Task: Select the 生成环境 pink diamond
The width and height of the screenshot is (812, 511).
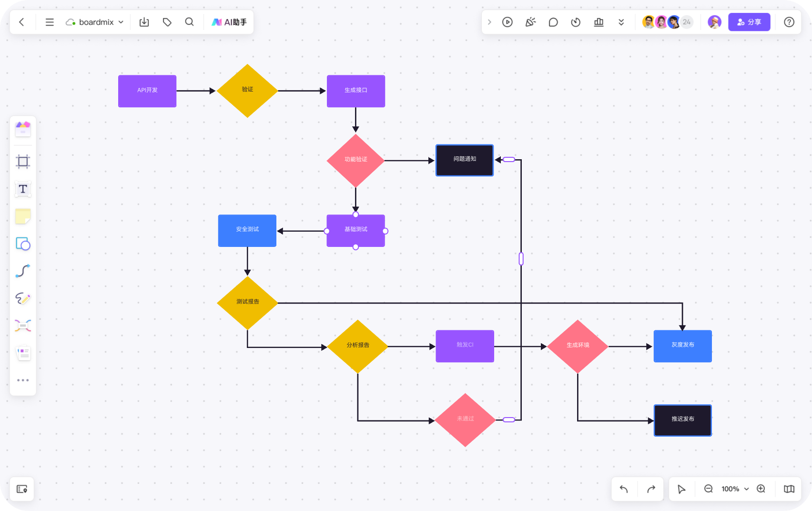Action: coord(578,347)
